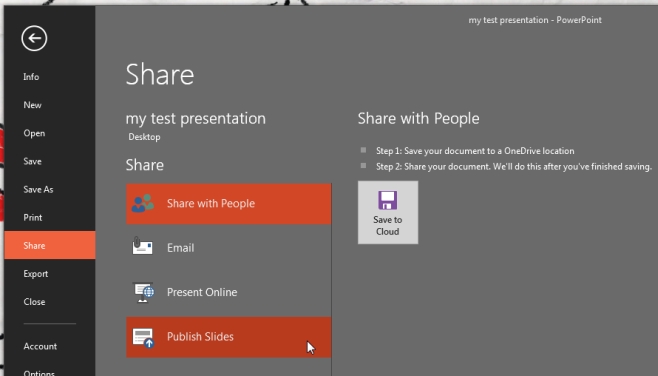
Task: Click the Present Online monitor icon
Action: point(144,292)
